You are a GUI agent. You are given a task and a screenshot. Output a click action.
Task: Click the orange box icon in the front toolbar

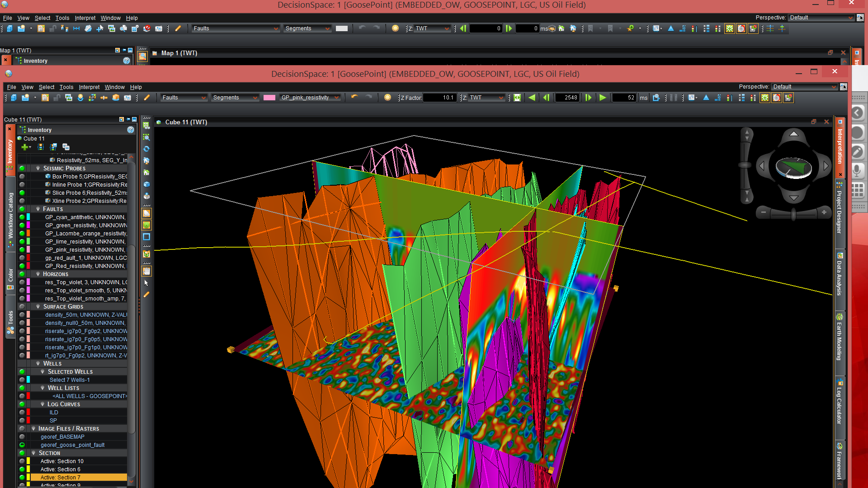click(x=116, y=98)
